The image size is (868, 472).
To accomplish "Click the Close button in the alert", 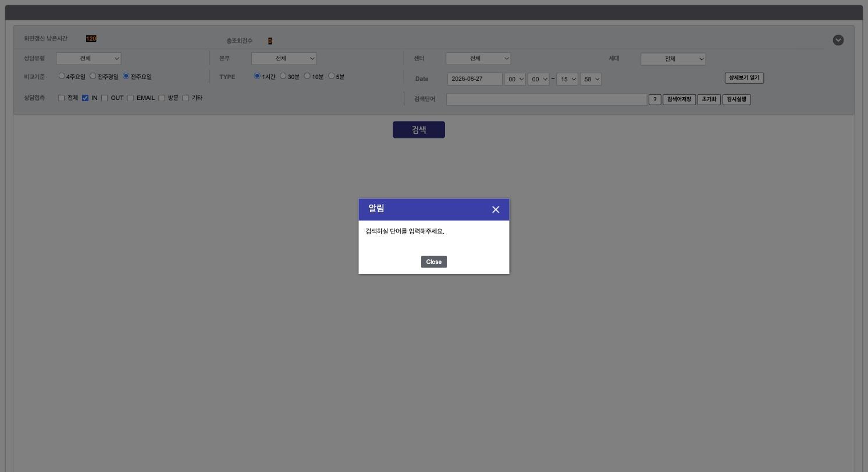I will click(x=434, y=262).
